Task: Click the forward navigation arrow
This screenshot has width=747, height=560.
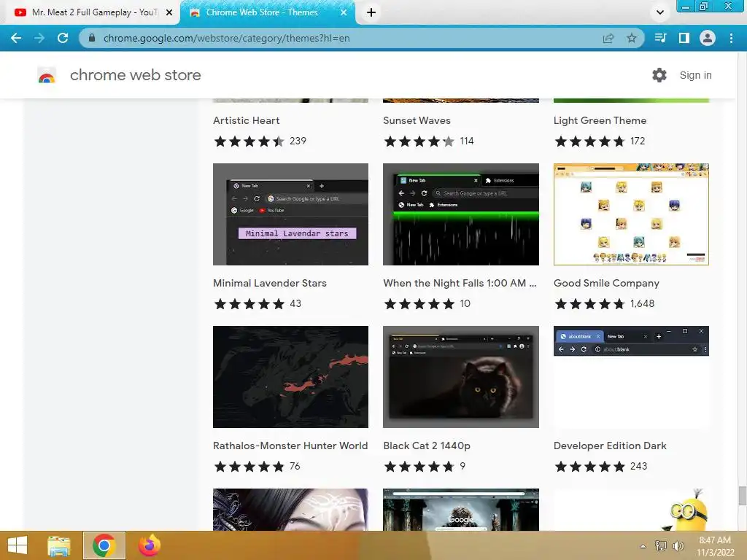Action: [x=39, y=38]
